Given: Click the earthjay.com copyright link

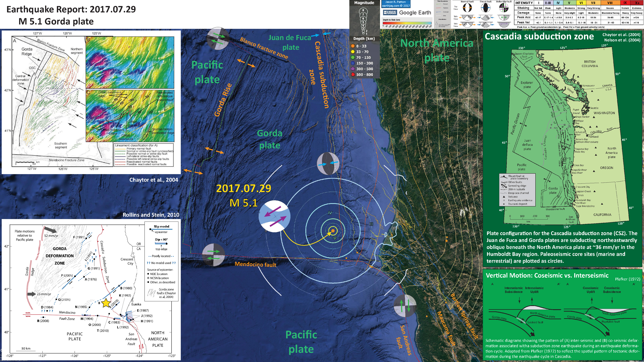Looking at the screenshot, I should [396, 6].
